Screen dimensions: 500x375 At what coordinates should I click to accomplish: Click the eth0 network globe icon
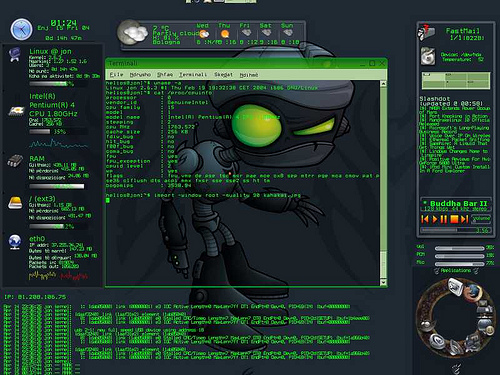pyautogui.click(x=15, y=242)
